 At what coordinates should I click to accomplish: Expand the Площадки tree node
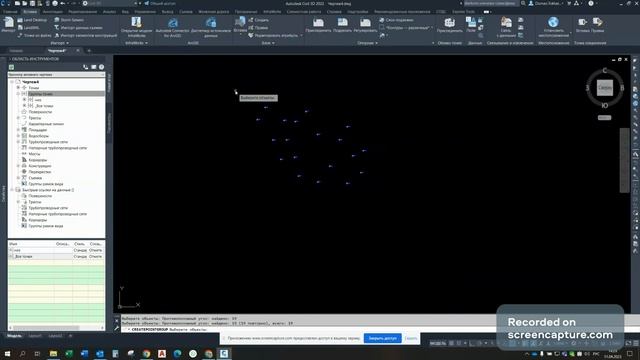pyautogui.click(x=18, y=130)
